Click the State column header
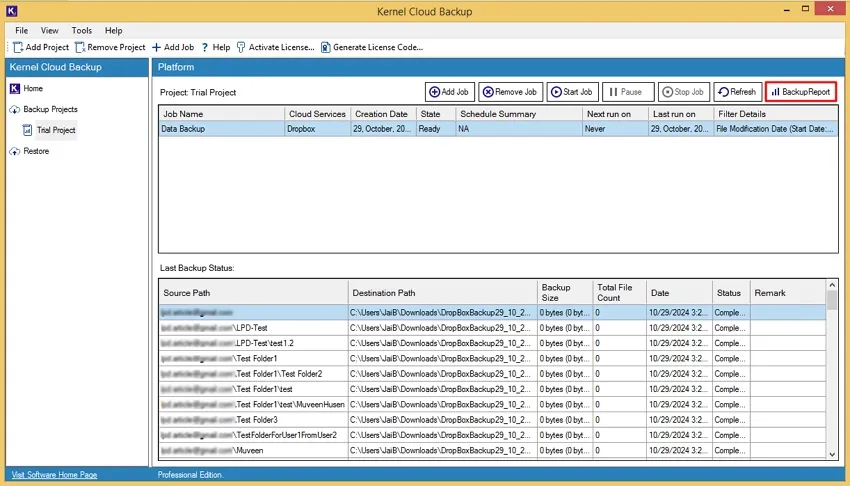 [x=436, y=114]
